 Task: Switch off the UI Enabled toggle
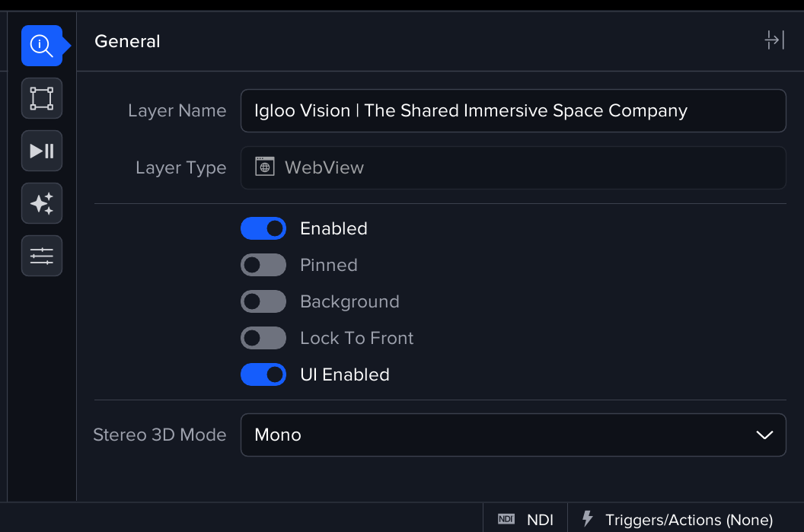coord(263,374)
